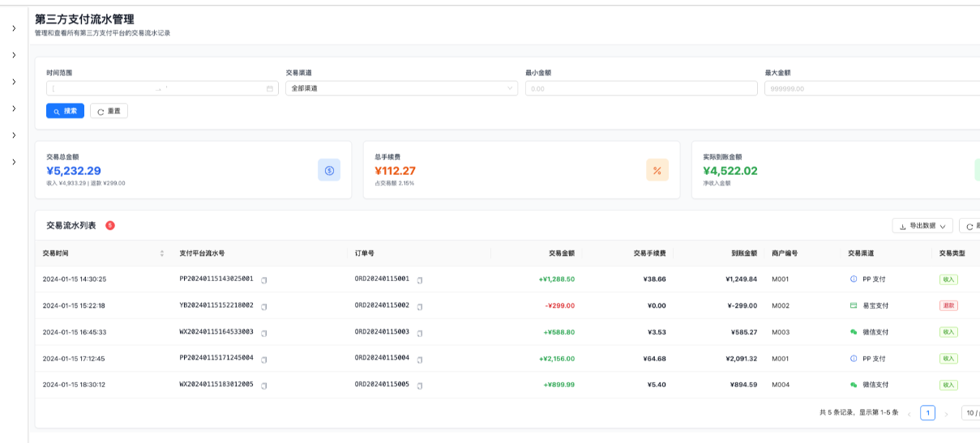Open the page size selector
This screenshot has width=980, height=443.
point(970,413)
